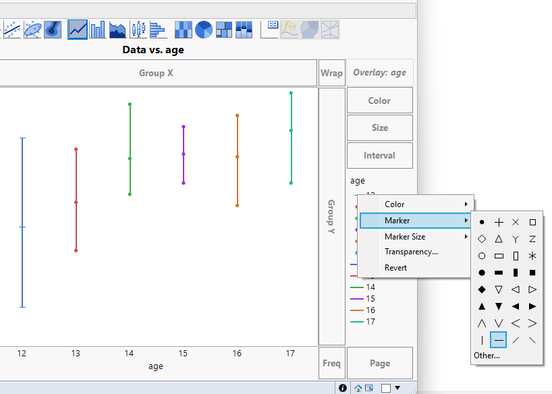The image size is (552, 394).
Task: Choose the open left-pointing triangle marker
Action: point(515,289)
